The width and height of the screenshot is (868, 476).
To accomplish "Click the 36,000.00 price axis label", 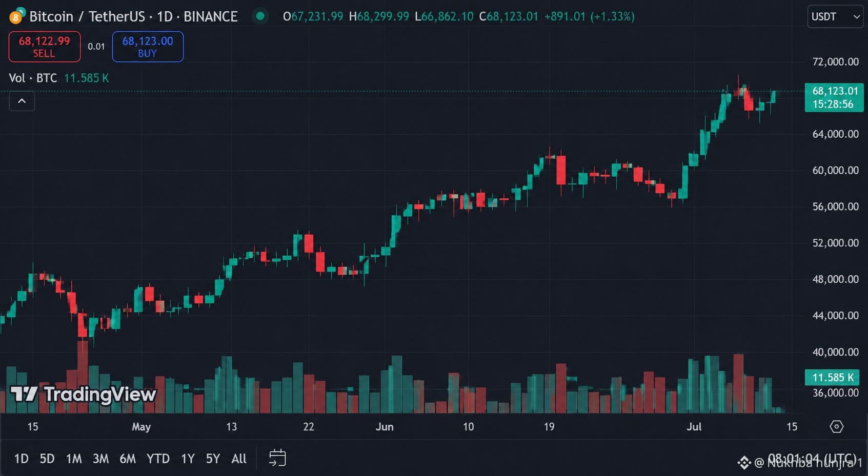I will click(x=835, y=393).
